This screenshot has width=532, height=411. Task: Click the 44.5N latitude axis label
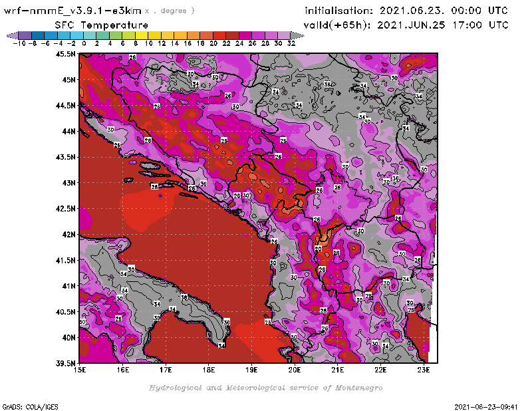tap(65, 106)
